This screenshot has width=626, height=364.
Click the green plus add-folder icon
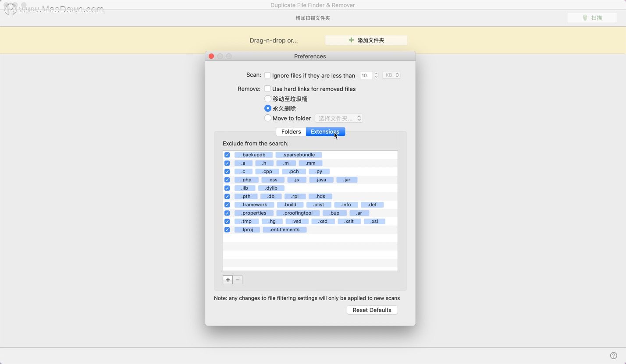point(351,40)
